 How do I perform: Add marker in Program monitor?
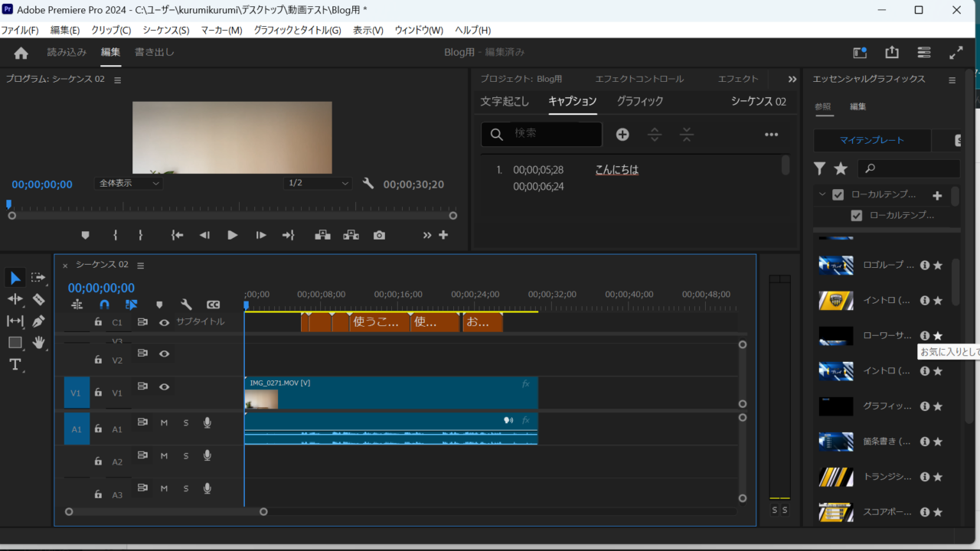pos(85,235)
